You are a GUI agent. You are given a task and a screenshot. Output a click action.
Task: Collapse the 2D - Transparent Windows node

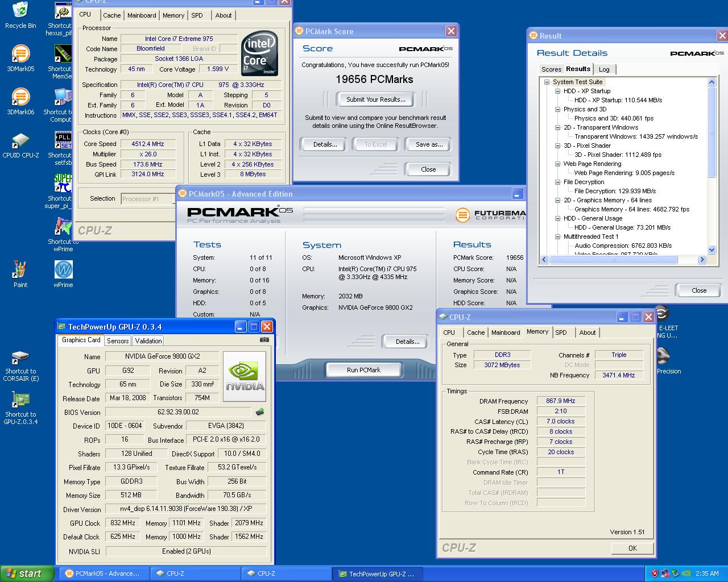[x=558, y=127]
